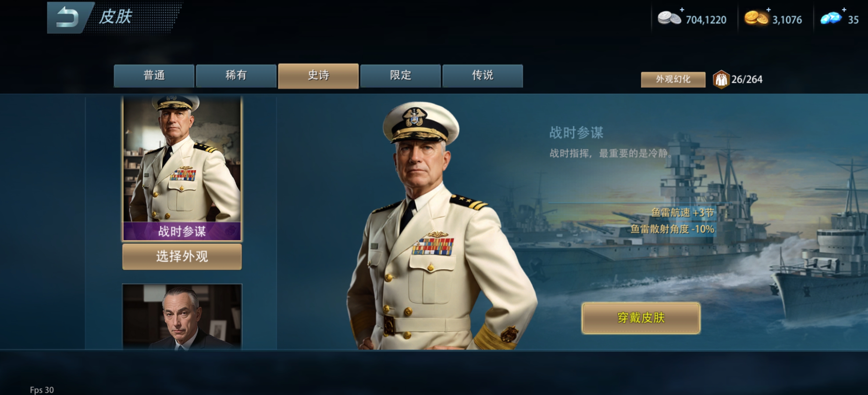Select the 史诗 tab

tap(318, 76)
